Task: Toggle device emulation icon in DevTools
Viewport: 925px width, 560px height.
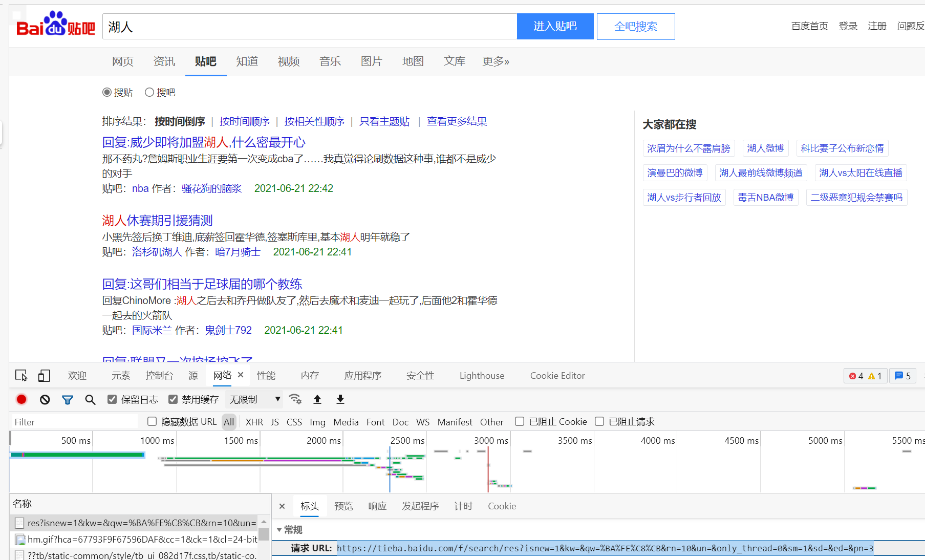Action: [44, 376]
